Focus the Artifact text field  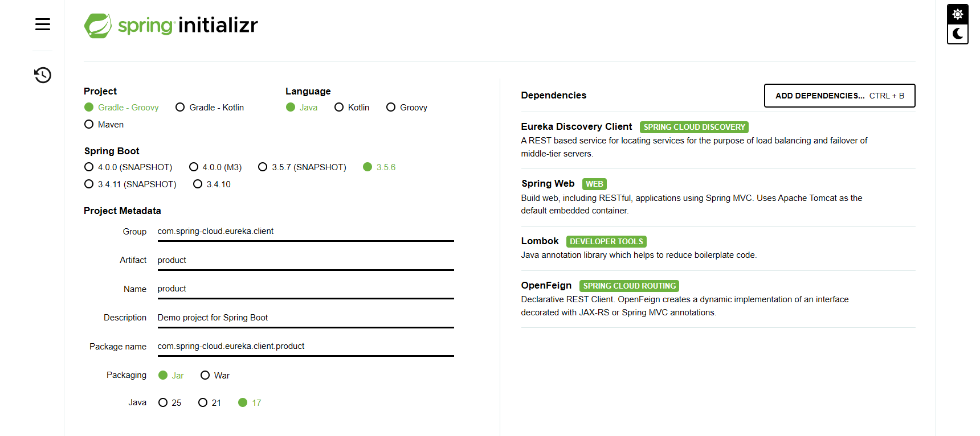(x=306, y=260)
